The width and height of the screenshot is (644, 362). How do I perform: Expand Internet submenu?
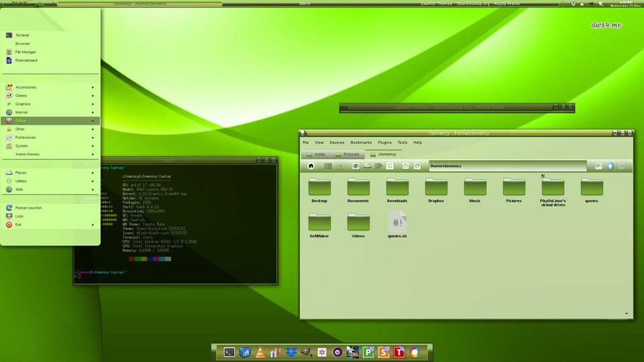point(50,113)
